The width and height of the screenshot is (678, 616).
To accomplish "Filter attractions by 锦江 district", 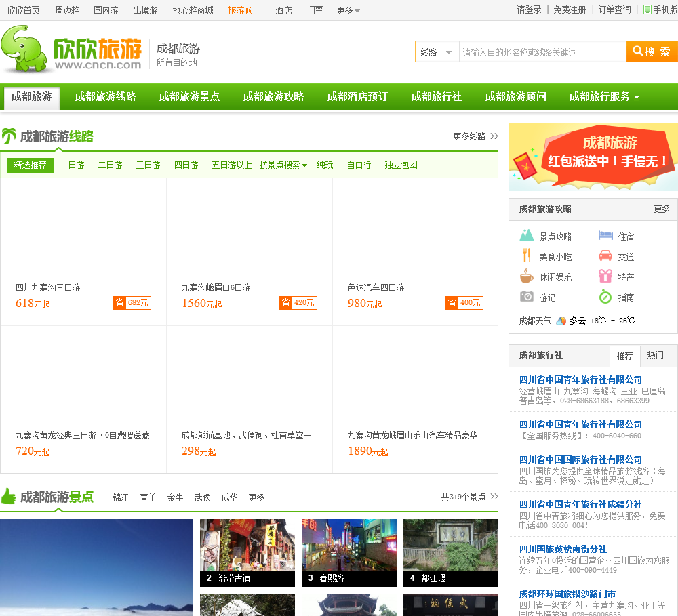I will click(x=121, y=497).
